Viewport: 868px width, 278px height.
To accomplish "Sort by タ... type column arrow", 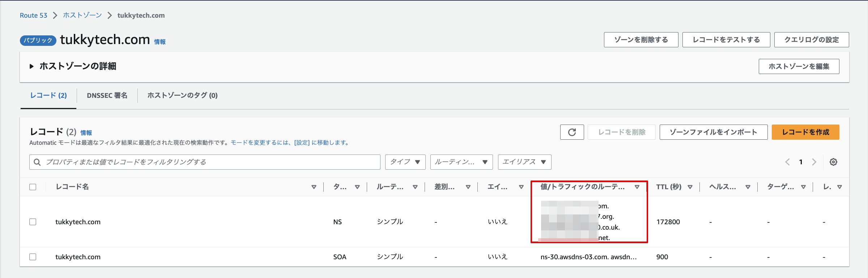I will click(x=357, y=187).
